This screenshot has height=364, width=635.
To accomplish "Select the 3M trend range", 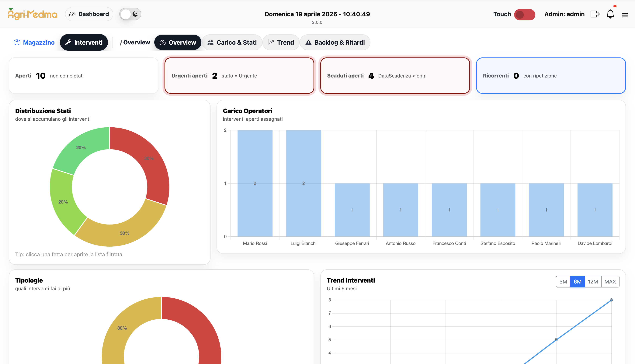I will pos(563,282).
